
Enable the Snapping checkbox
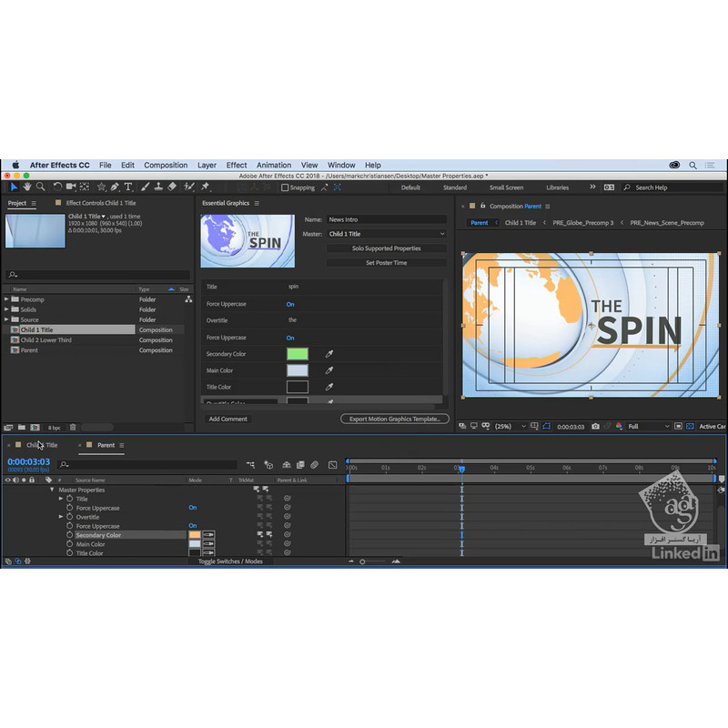click(285, 187)
